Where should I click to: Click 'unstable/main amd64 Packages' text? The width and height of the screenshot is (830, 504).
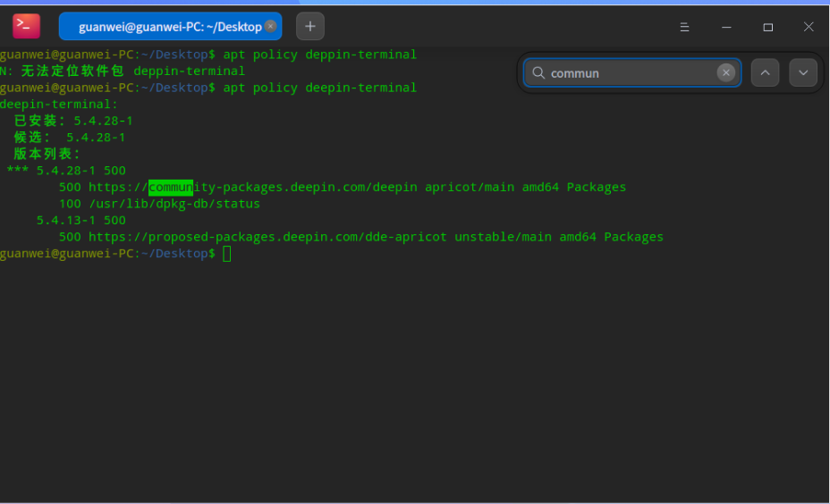point(558,237)
